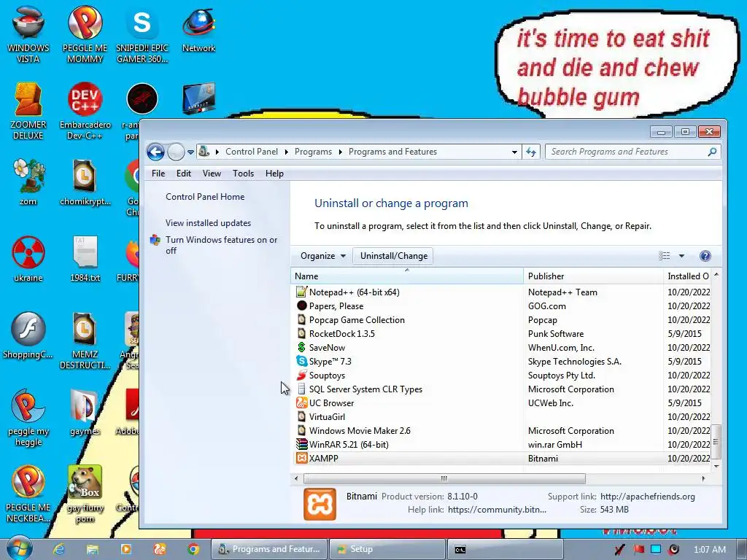Select the Papers, Please entry

tap(502, 306)
